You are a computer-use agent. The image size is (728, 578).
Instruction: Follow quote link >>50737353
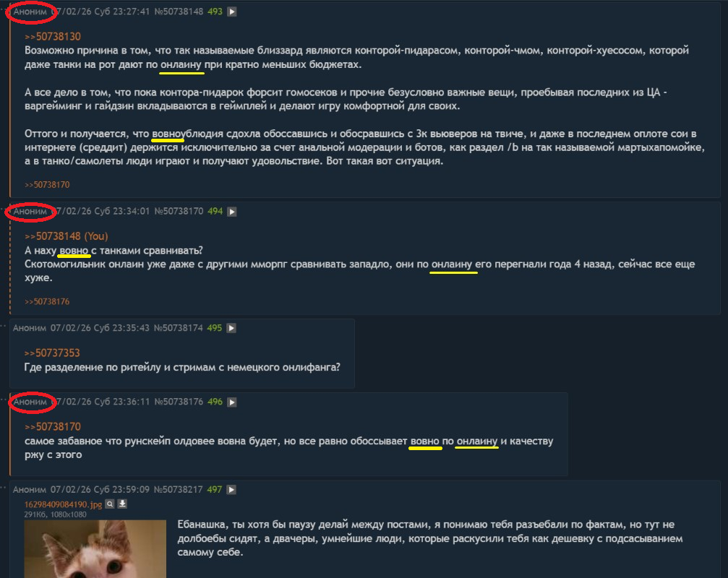(52, 353)
